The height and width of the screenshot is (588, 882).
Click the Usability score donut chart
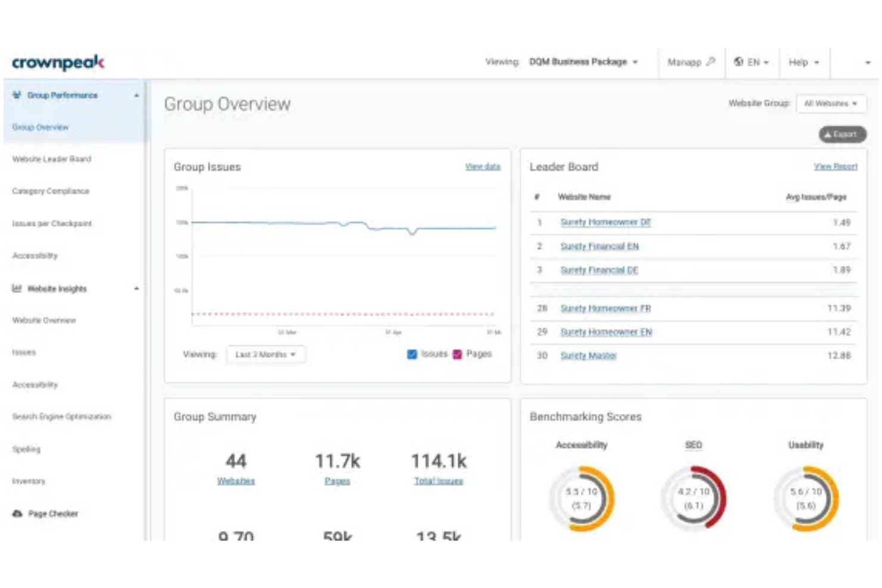806,499
